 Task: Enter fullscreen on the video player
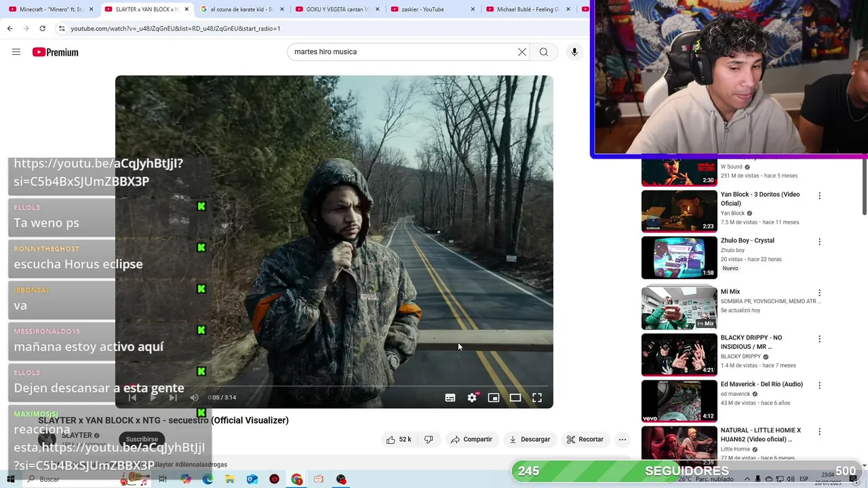(537, 398)
